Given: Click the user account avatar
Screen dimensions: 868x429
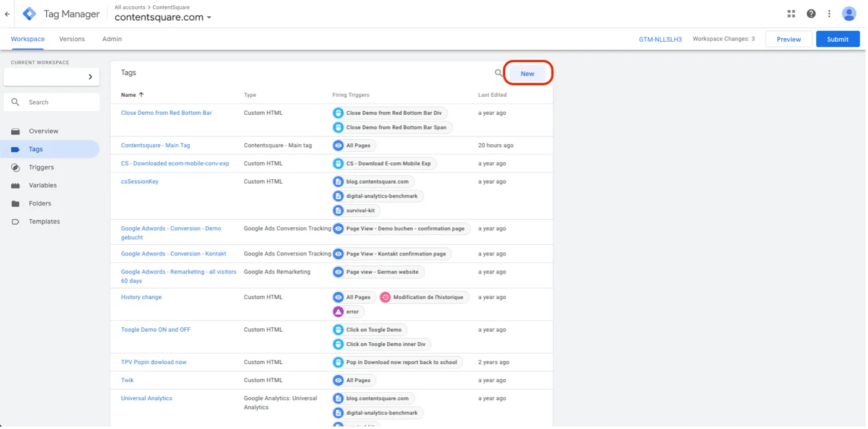Looking at the screenshot, I should click(849, 14).
